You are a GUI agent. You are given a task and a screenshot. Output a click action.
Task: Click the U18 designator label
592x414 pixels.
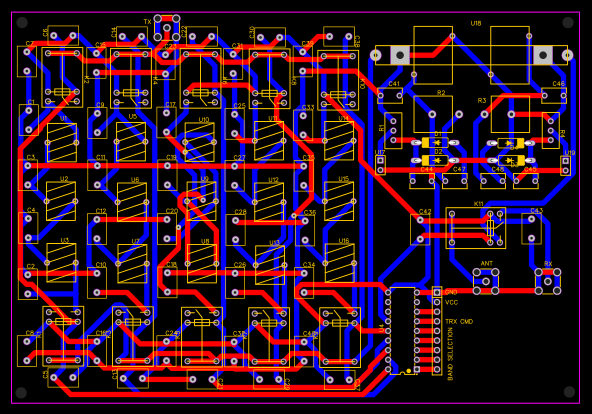pyautogui.click(x=476, y=23)
